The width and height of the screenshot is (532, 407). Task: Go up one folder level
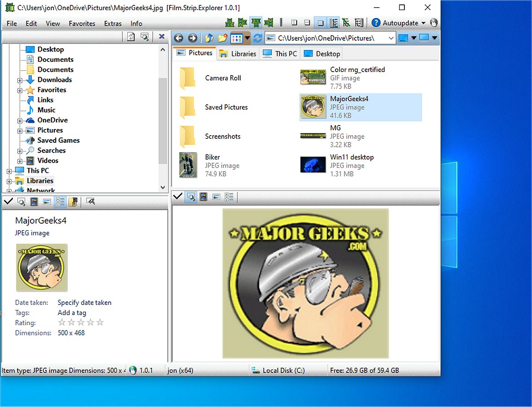click(x=209, y=38)
